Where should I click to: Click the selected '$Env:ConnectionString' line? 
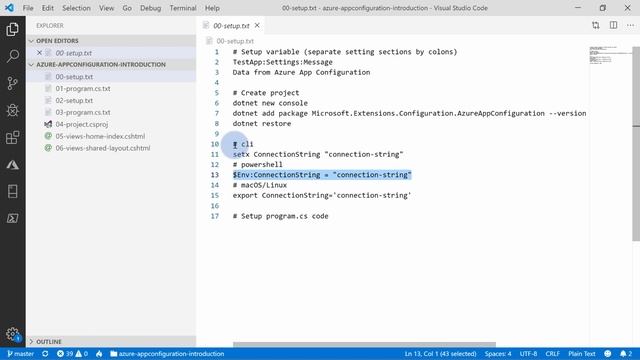[322, 175]
